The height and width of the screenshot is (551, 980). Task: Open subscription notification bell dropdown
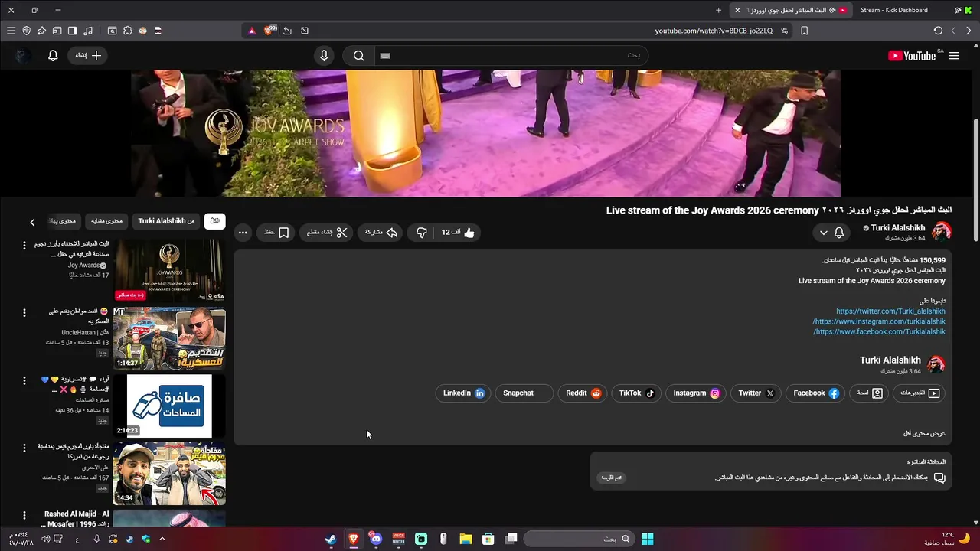pos(831,233)
